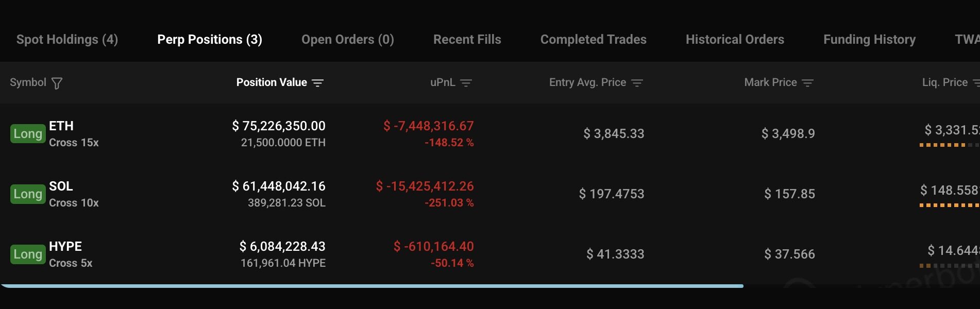Select the Historical Orders tab

pos(735,40)
